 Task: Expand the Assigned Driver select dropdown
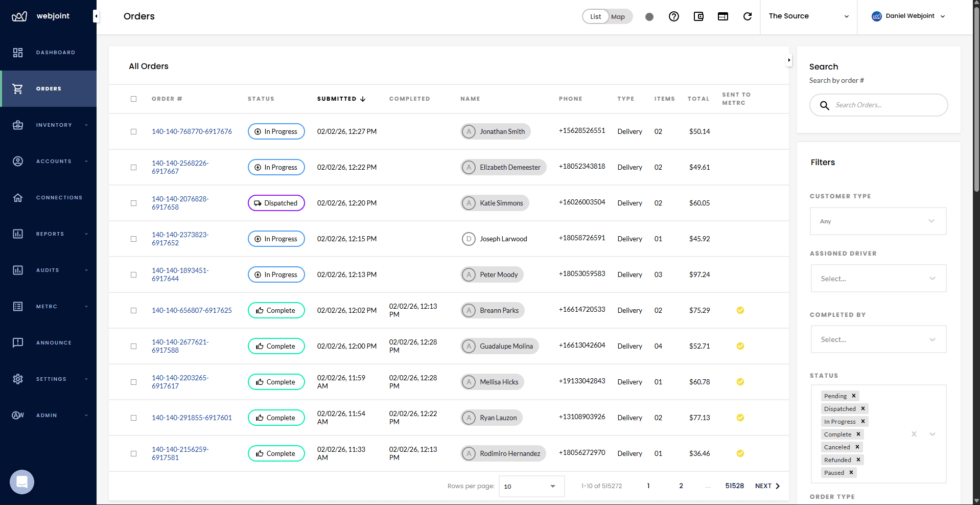click(877, 278)
